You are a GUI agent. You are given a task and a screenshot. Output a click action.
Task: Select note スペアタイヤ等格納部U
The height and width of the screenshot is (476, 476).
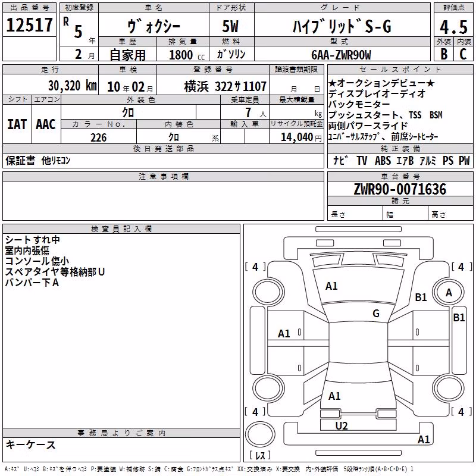pos(55,272)
